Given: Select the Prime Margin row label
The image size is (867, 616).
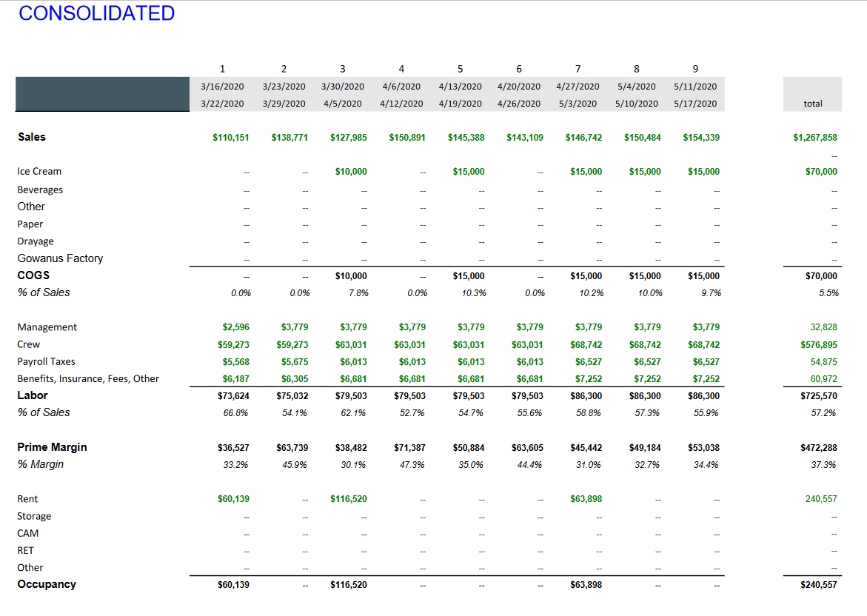Looking at the screenshot, I should pyautogui.click(x=52, y=447).
